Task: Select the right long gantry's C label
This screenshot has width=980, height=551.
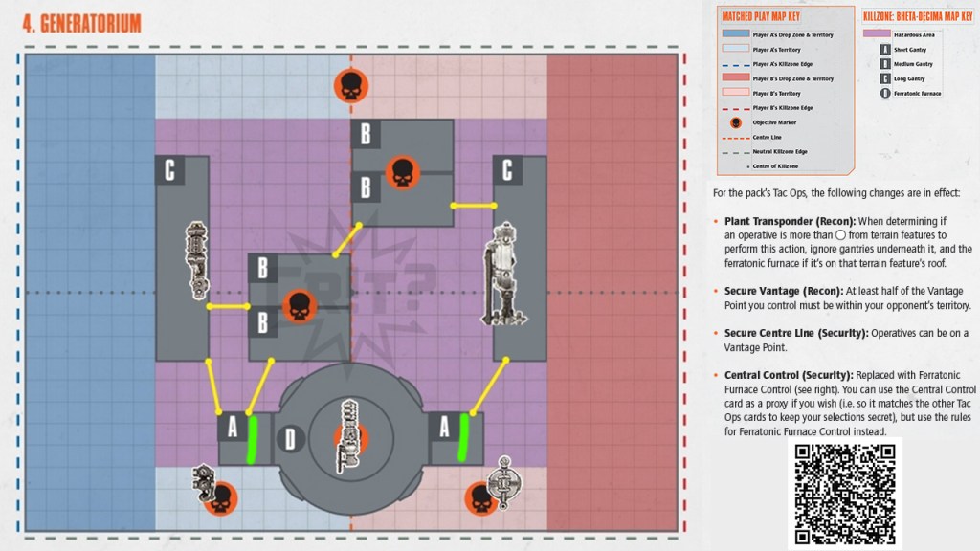Action: (507, 171)
